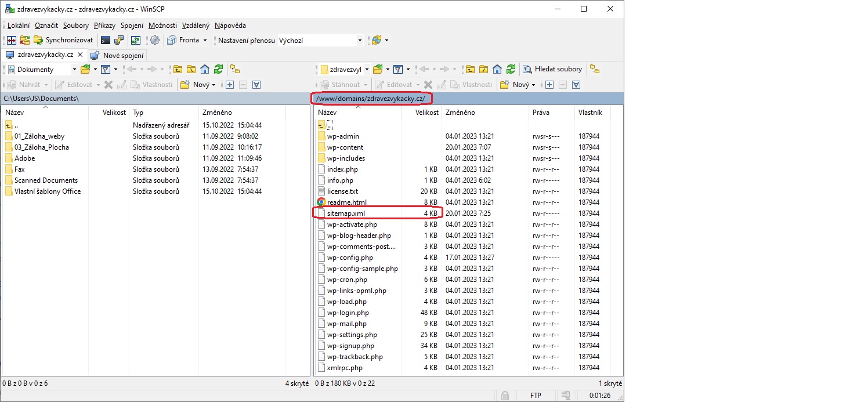Open the preferences gear icon
The height and width of the screenshot is (402, 868).
click(x=155, y=41)
